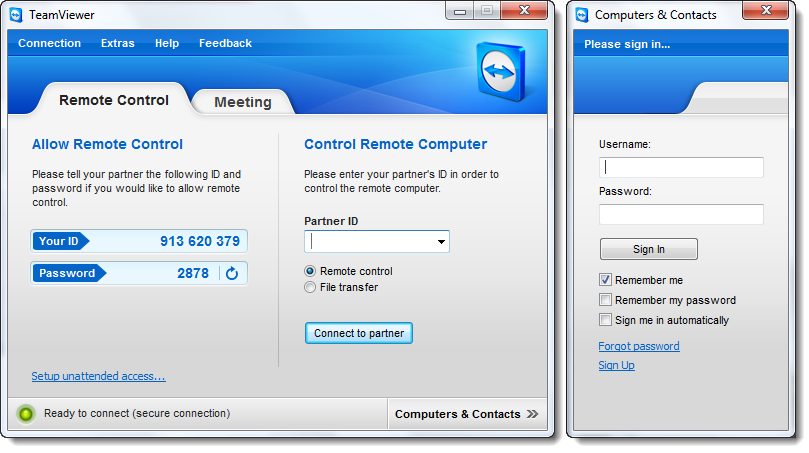The image size is (809, 453).
Task: Click the blue Your ID label
Action: (x=60, y=241)
